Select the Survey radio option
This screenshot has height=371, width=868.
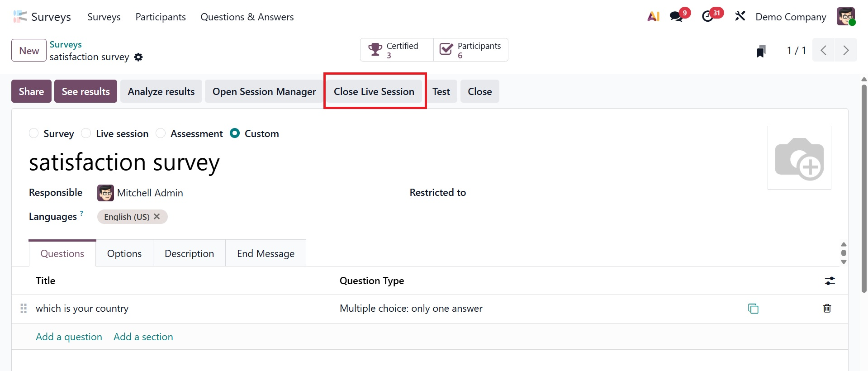point(34,133)
